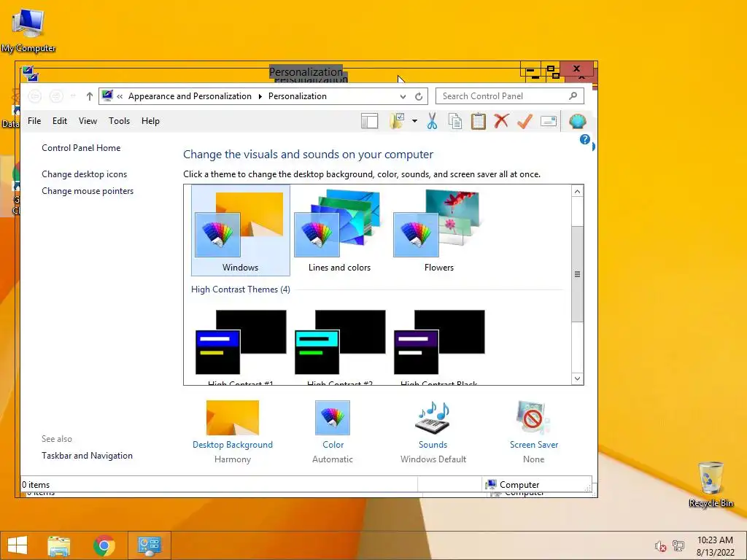The height and width of the screenshot is (560, 747).
Task: Click the shell icon at toolbar end
Action: (578, 121)
